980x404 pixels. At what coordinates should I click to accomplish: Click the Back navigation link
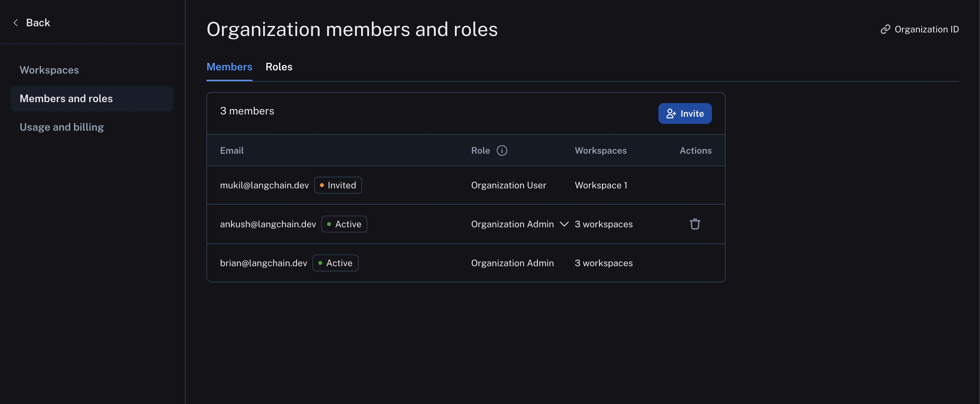pyautogui.click(x=38, y=22)
